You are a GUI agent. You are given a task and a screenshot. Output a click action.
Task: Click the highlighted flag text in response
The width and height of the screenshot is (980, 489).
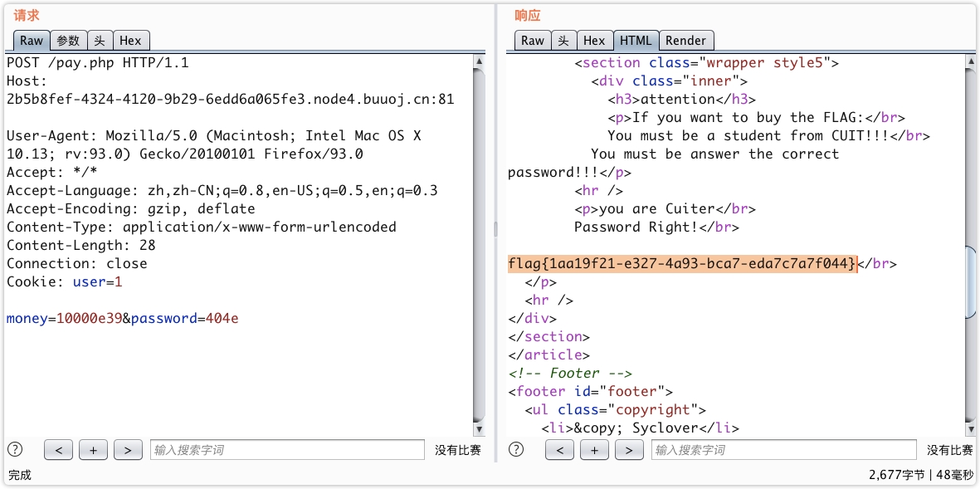coord(681,263)
